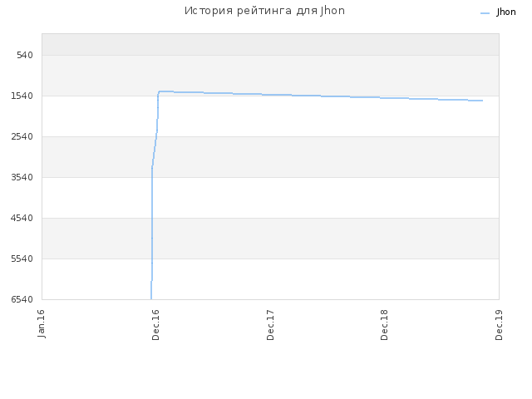Click the blue Jhon legend color marker
The width and height of the screenshot is (532, 399).
tap(485, 13)
